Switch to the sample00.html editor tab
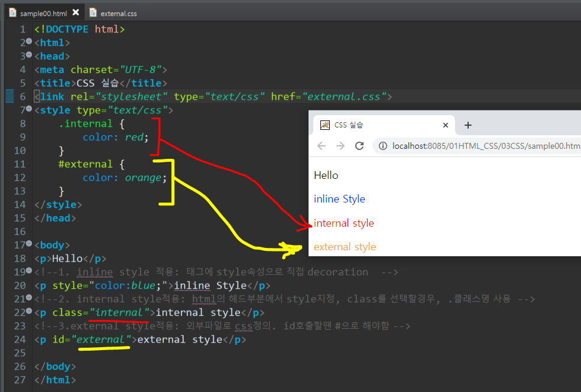This screenshot has width=581, height=392. click(43, 14)
